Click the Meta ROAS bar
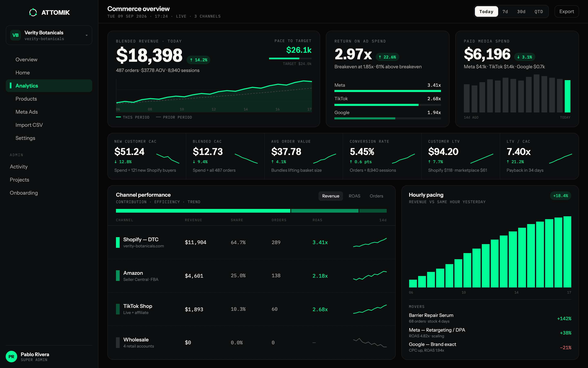Image resolution: width=588 pixels, height=368 pixels. point(388,91)
